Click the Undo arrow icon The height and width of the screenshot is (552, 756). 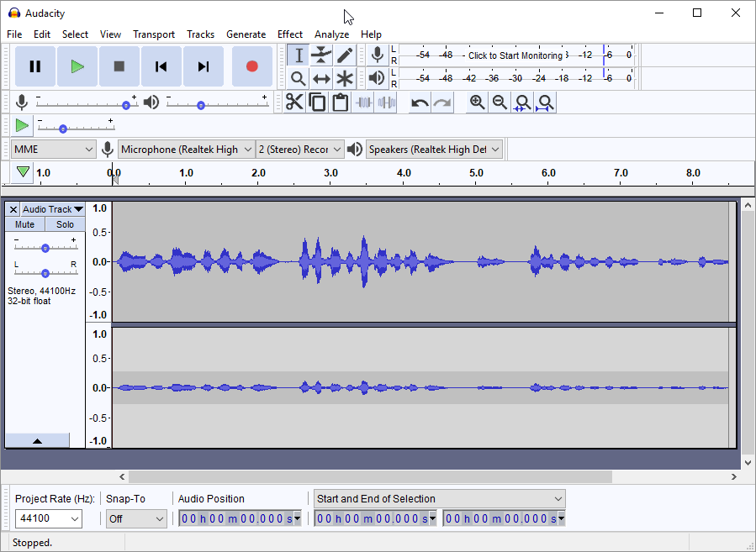pyautogui.click(x=420, y=103)
